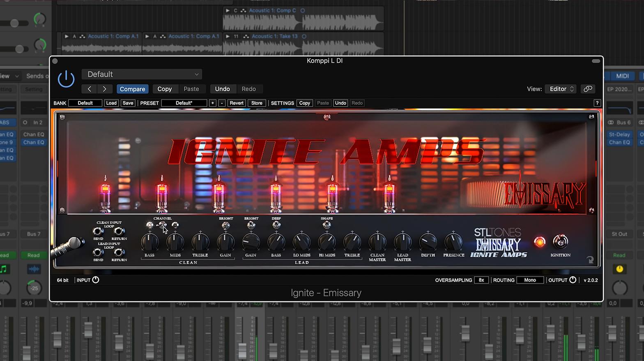Click the lead TREBLE knob

pyautogui.click(x=352, y=242)
